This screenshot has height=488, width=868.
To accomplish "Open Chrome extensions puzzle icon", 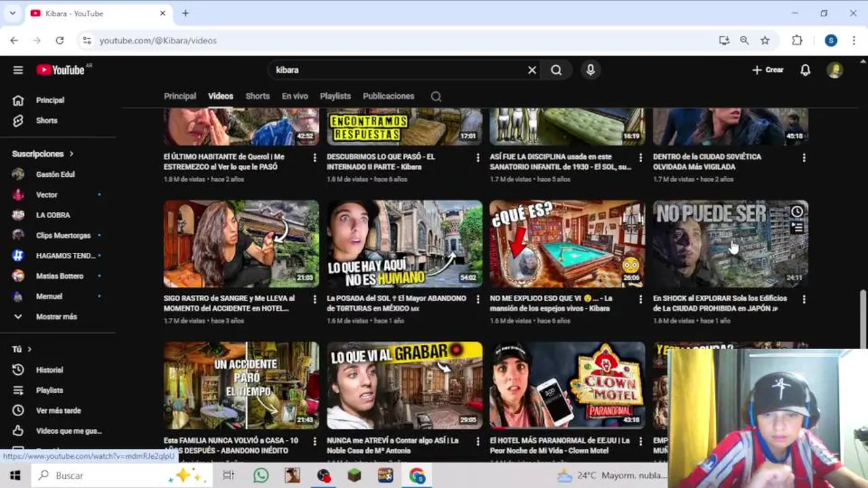I will [797, 41].
